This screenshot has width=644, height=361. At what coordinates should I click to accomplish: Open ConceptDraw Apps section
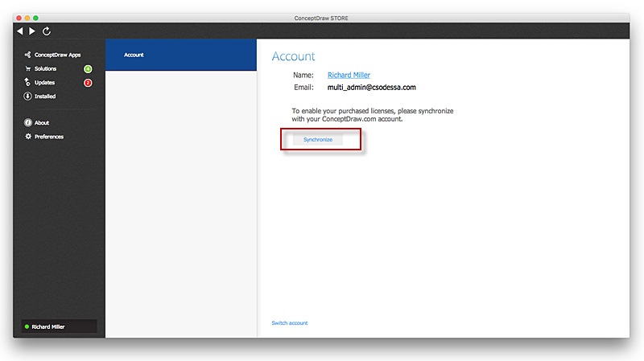click(57, 55)
